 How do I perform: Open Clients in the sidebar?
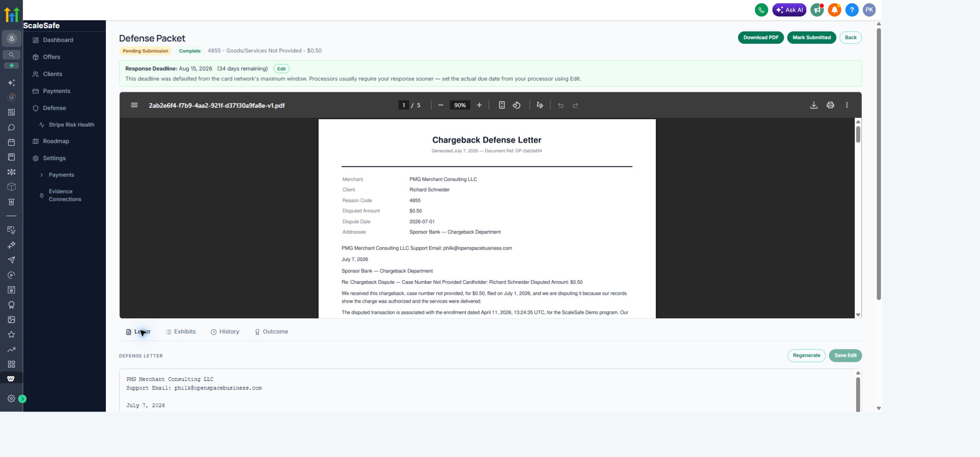53,74
